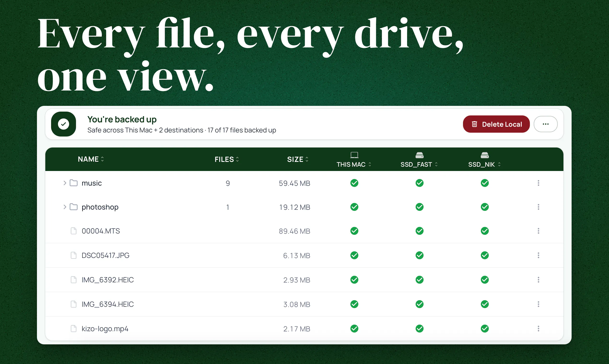Viewport: 609px width, 364px height.
Task: Expand the photoshop folder chevron
Action: coord(64,207)
